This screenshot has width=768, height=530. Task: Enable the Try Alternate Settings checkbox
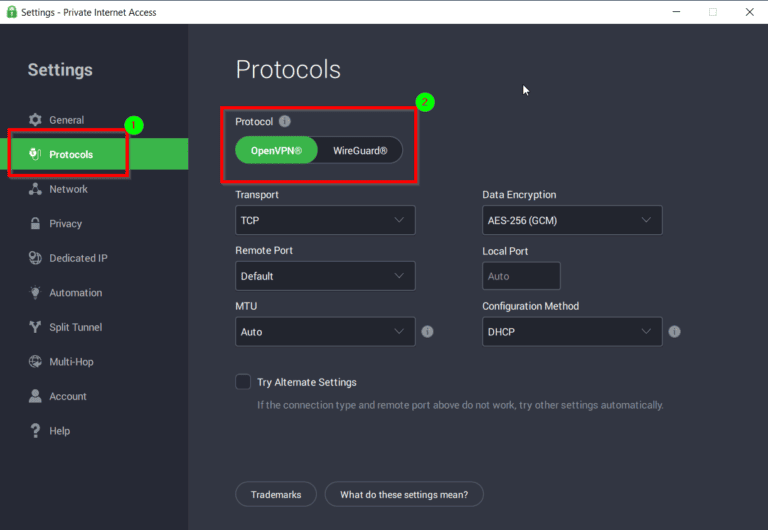(x=243, y=382)
